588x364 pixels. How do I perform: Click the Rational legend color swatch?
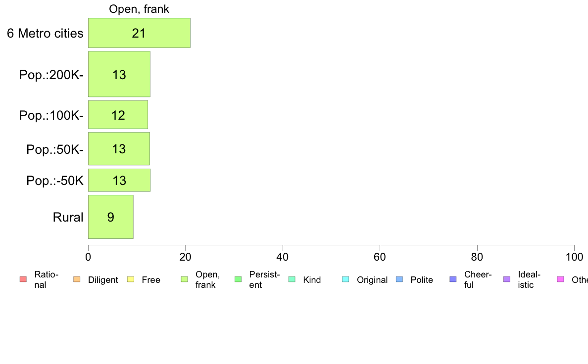(23, 279)
